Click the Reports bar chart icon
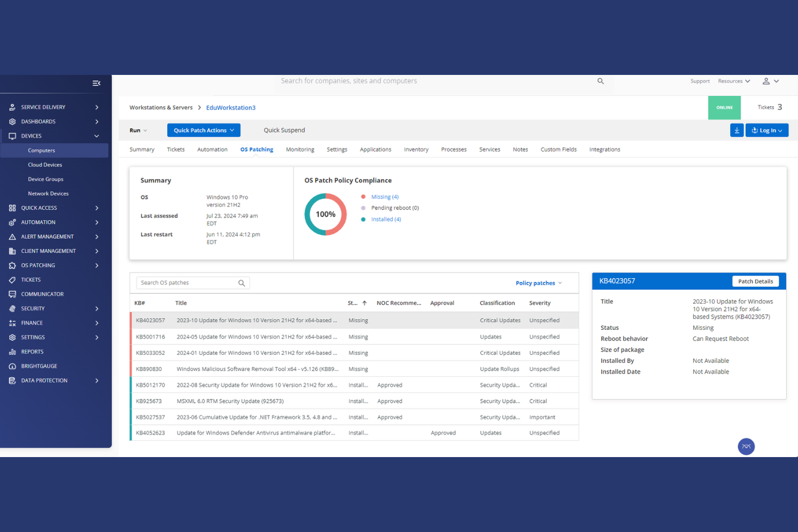The height and width of the screenshot is (532, 798). [12, 351]
